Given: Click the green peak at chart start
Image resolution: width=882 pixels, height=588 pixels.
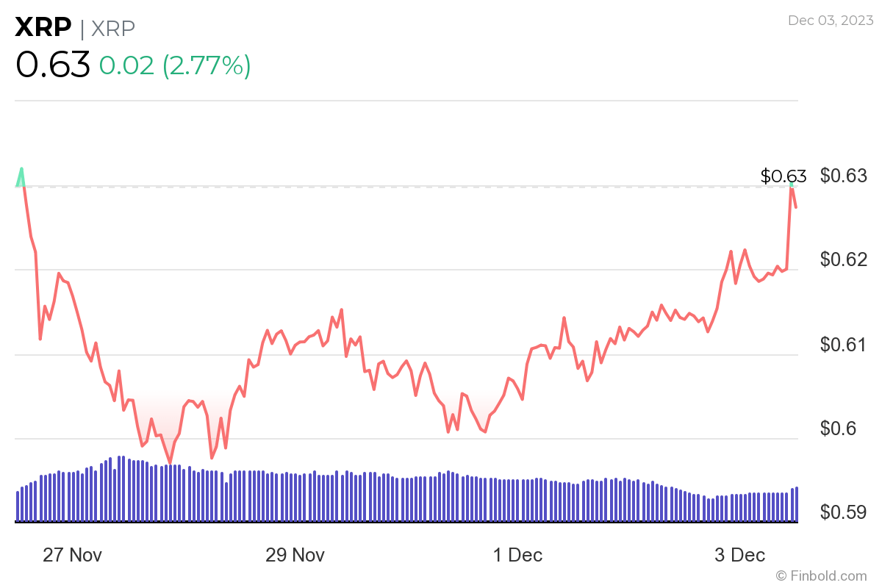Looking at the screenshot, I should 21,170.
